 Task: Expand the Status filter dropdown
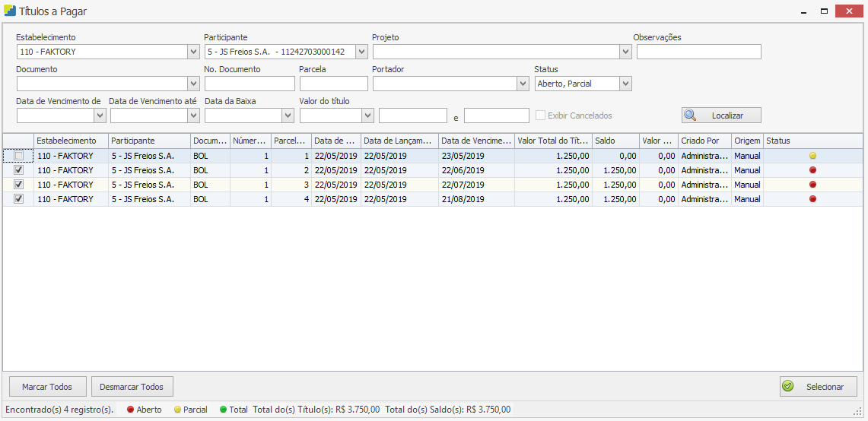[625, 84]
